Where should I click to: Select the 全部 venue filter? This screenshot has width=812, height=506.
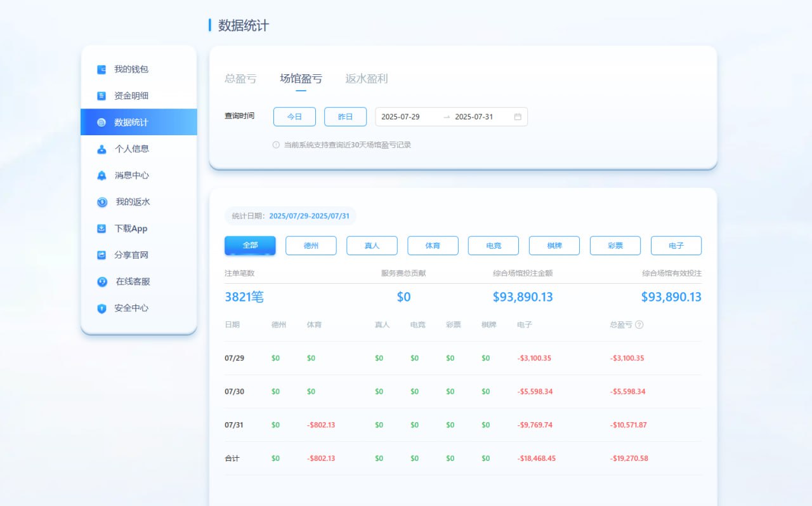[250, 245]
